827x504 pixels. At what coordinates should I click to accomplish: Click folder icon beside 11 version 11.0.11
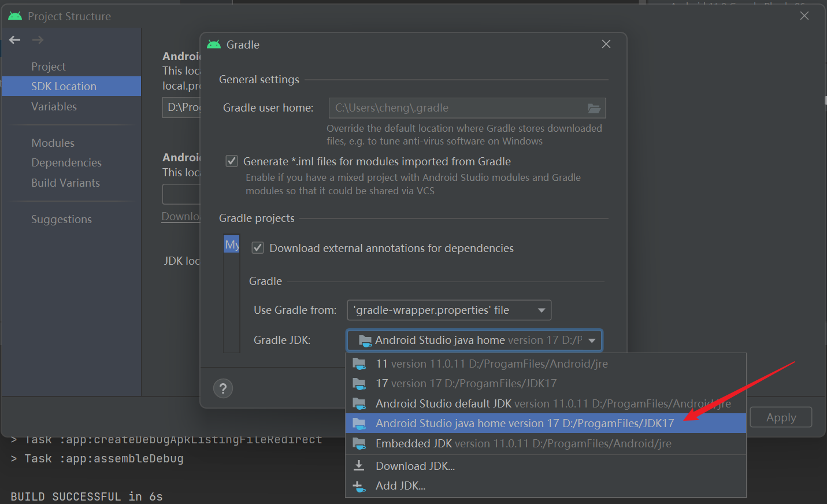click(359, 364)
